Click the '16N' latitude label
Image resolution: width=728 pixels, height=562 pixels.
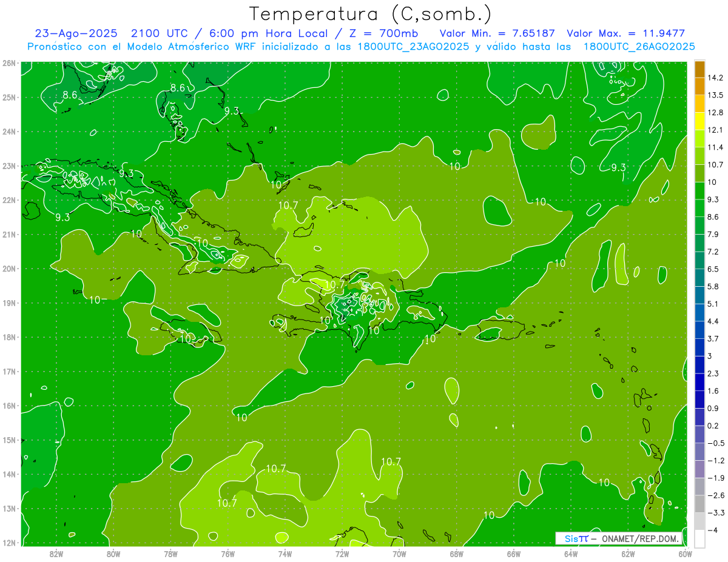click(x=8, y=406)
